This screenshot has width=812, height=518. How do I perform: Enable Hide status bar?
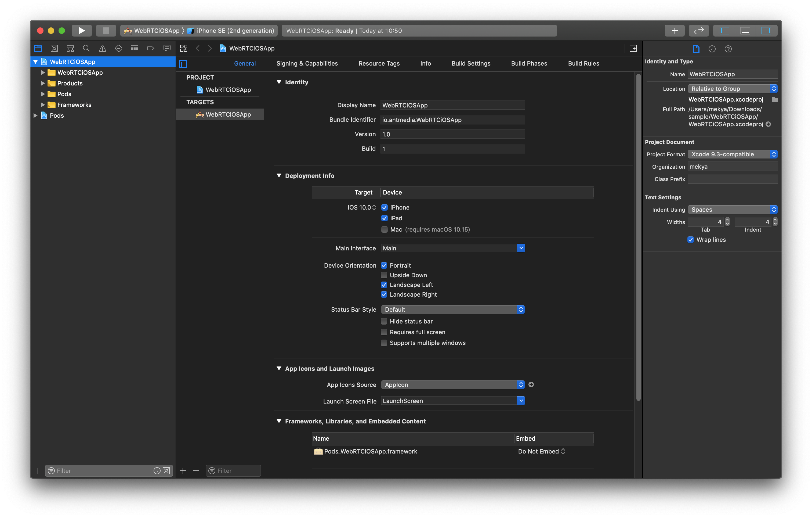click(x=384, y=321)
